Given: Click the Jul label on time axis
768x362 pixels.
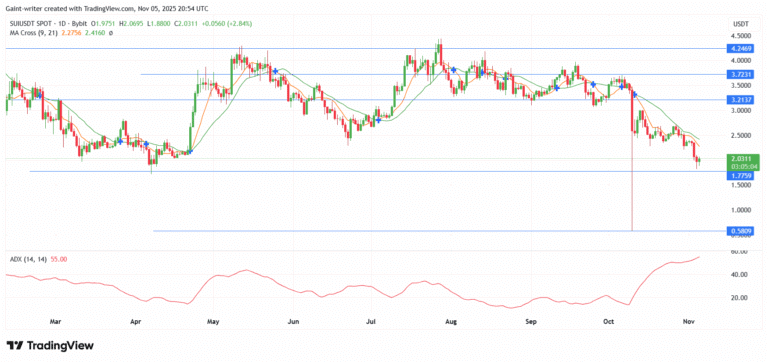Looking at the screenshot, I should 371,322.
